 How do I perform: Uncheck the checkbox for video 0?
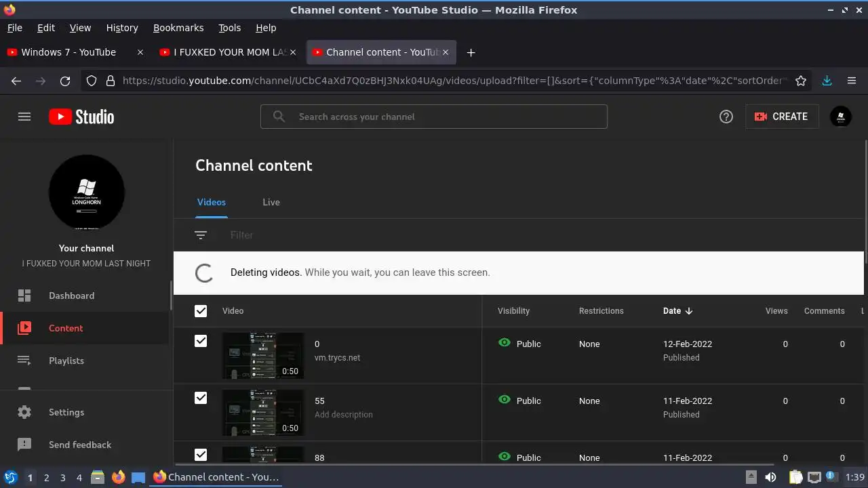tap(201, 341)
